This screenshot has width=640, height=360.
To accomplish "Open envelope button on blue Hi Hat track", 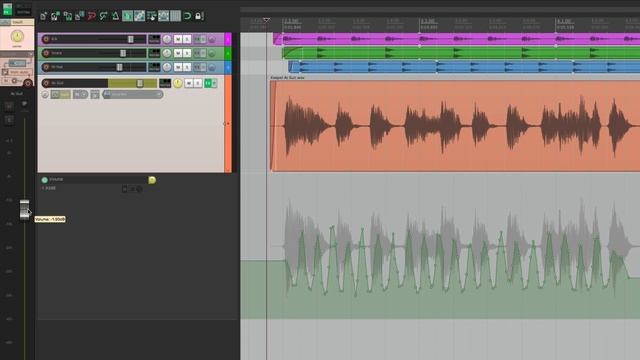I will [212, 67].
